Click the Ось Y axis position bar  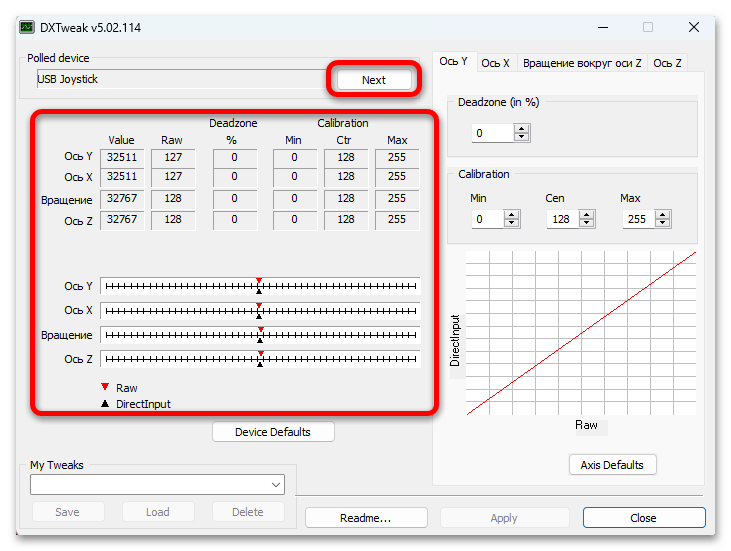tap(260, 286)
